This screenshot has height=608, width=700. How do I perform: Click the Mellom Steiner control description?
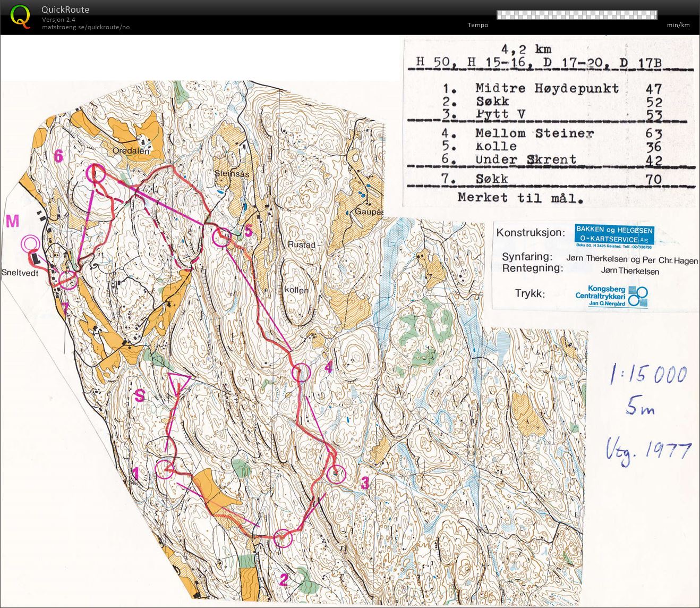pos(534,133)
